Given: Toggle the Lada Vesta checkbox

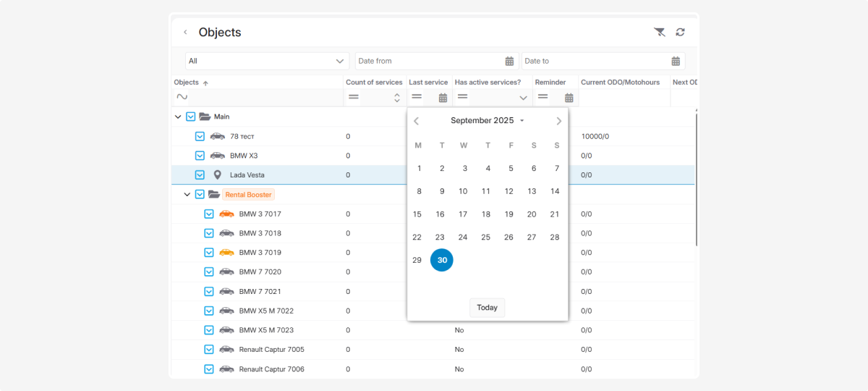Looking at the screenshot, I should [200, 175].
